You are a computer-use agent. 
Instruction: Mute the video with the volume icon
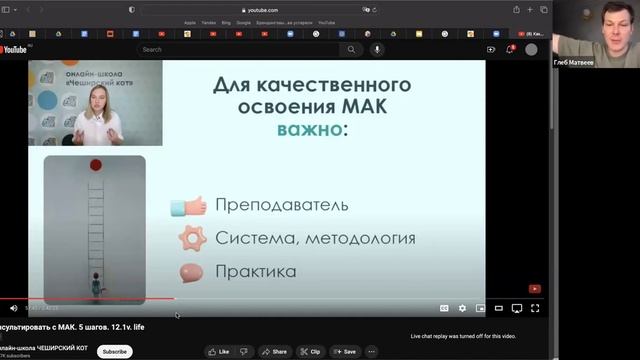(13, 308)
